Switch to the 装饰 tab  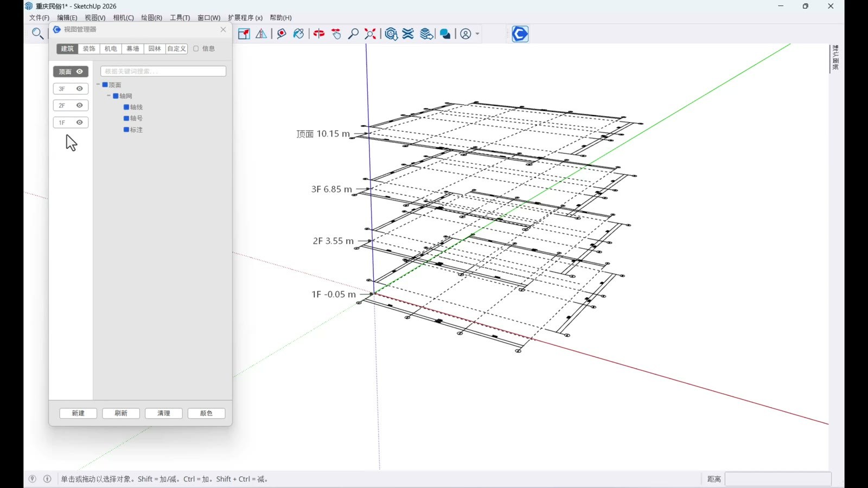pos(89,49)
